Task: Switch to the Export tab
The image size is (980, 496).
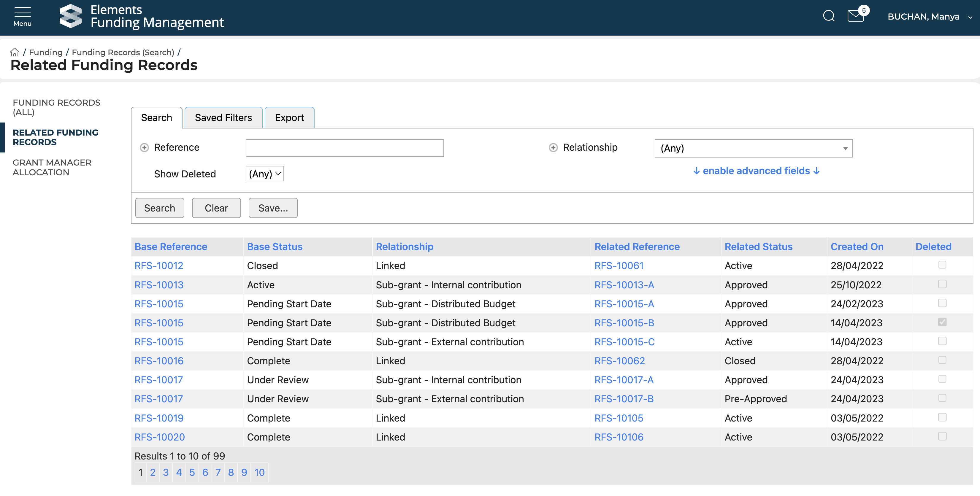Action: coord(289,117)
